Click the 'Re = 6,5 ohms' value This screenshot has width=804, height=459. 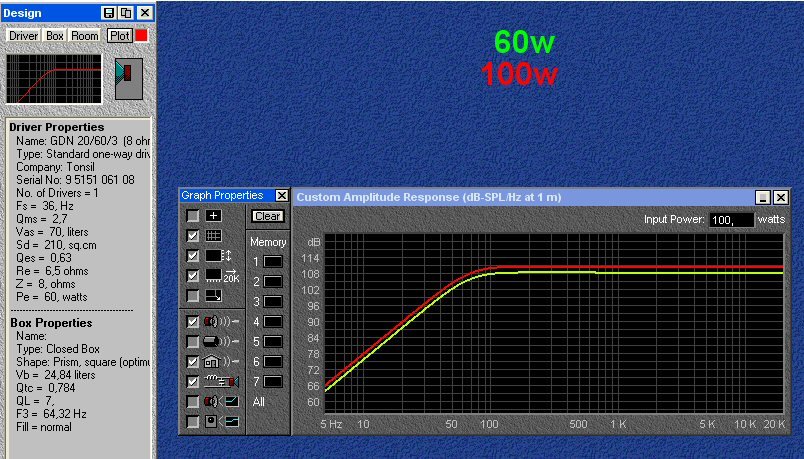[x=52, y=271]
